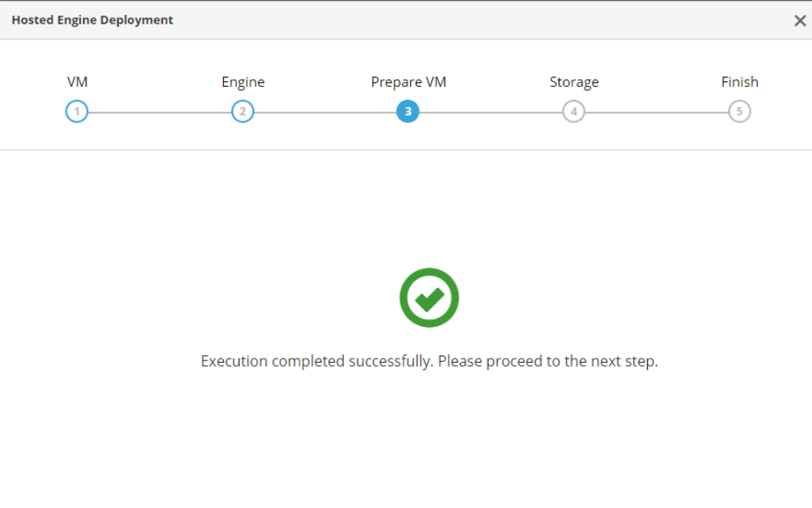The width and height of the screenshot is (812, 508).
Task: Jump to the Finish step label
Action: pyautogui.click(x=739, y=82)
